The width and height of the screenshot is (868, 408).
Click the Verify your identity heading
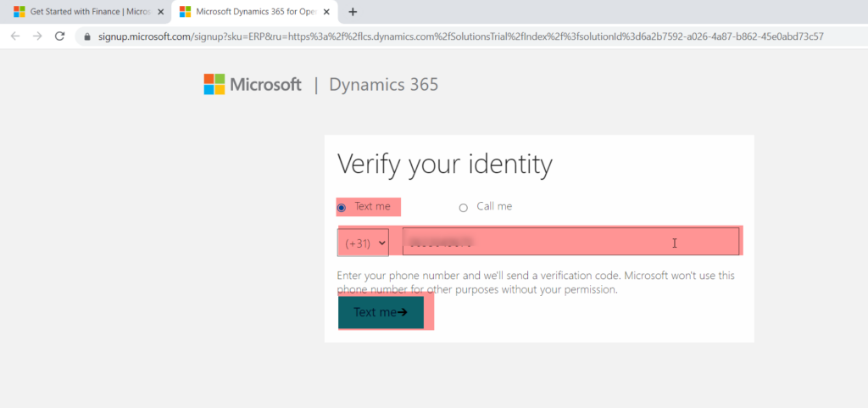point(444,165)
